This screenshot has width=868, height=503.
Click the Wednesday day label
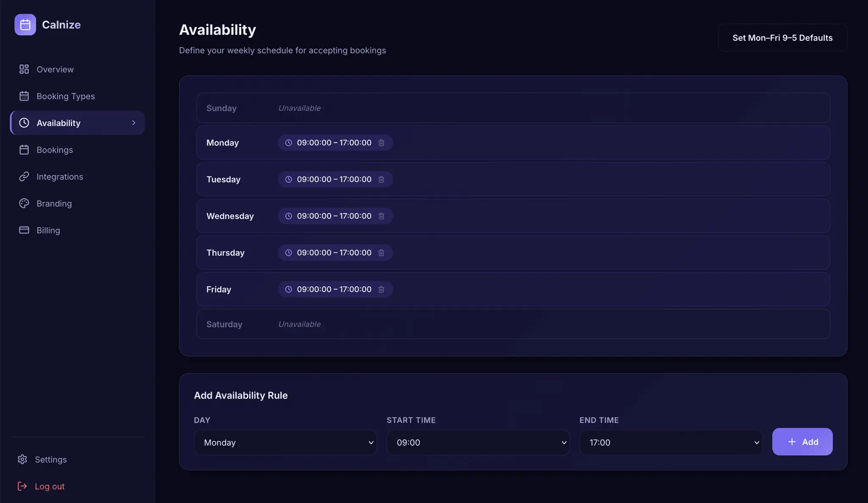[230, 216]
